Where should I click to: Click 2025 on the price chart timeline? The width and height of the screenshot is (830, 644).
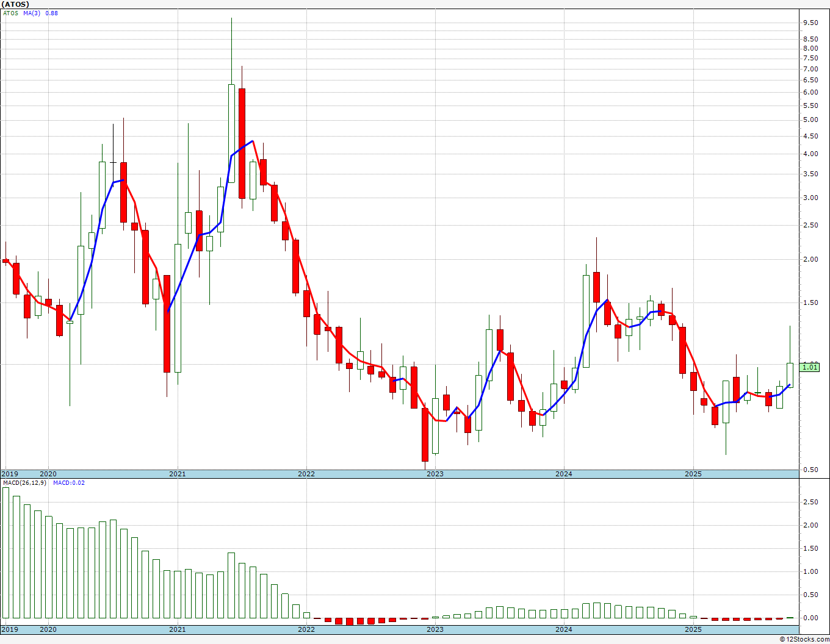(693, 474)
